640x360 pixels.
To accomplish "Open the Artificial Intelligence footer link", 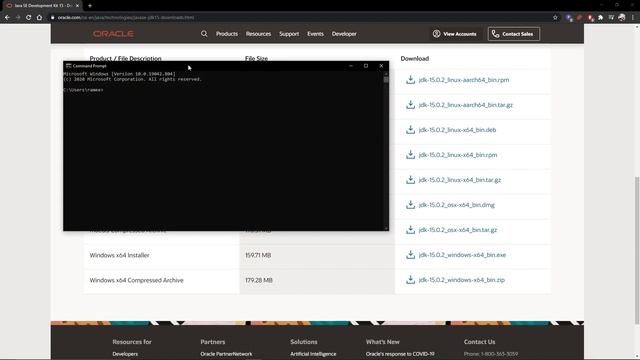I will click(313, 354).
